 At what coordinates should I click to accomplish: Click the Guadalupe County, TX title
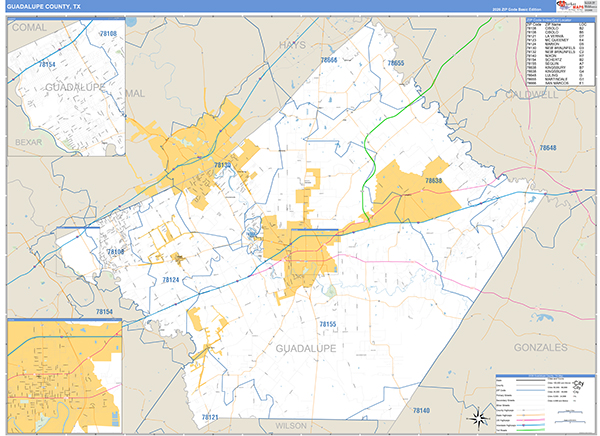(44, 7)
